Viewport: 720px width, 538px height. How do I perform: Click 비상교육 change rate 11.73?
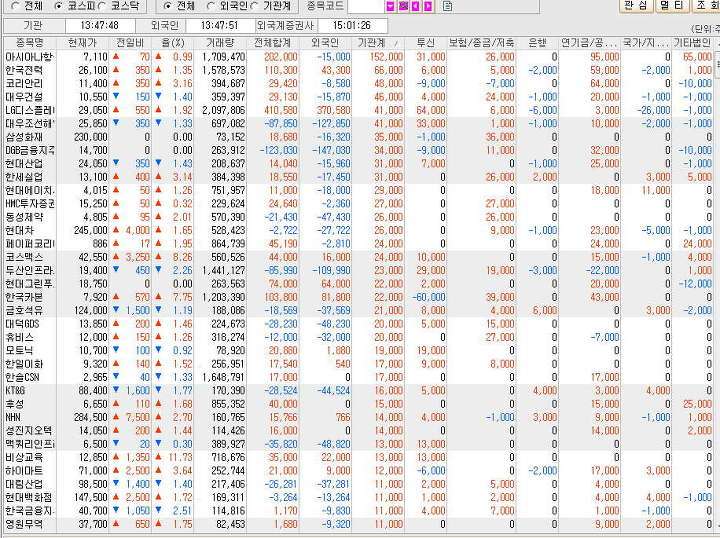point(180,457)
